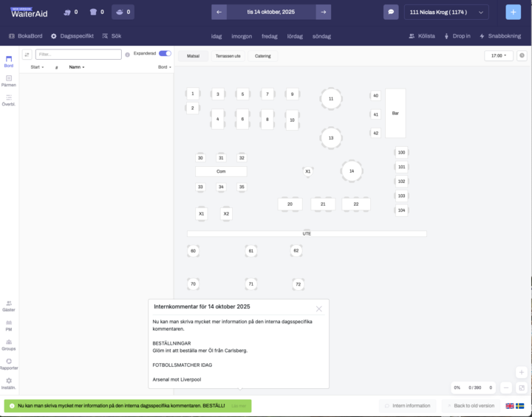The image size is (532, 417).
Task: Expand the Namn column sort dropdown
Action: [76, 67]
